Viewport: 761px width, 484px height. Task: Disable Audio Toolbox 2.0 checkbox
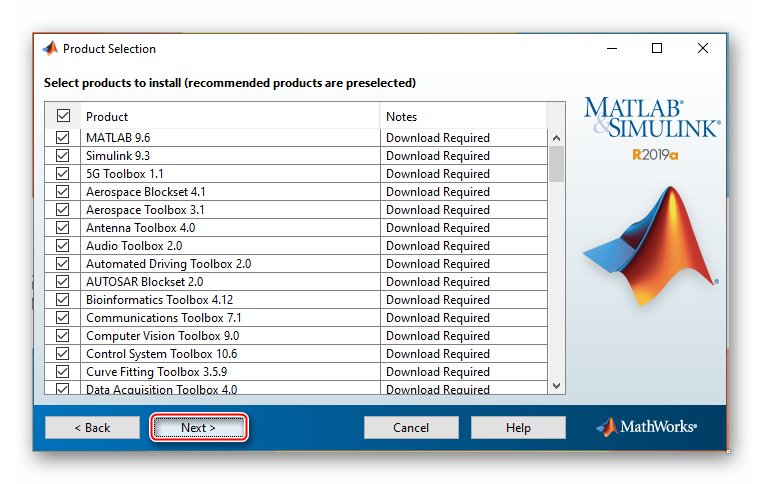coord(63,246)
